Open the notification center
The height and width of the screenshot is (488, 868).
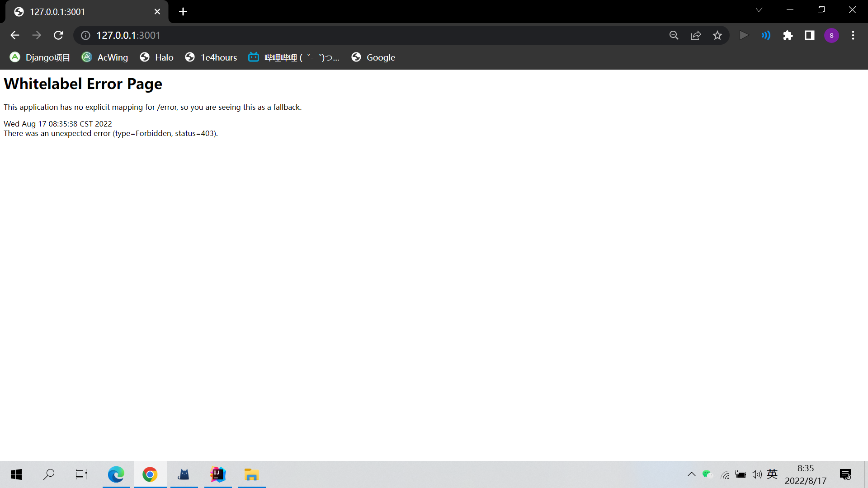pos(845,474)
